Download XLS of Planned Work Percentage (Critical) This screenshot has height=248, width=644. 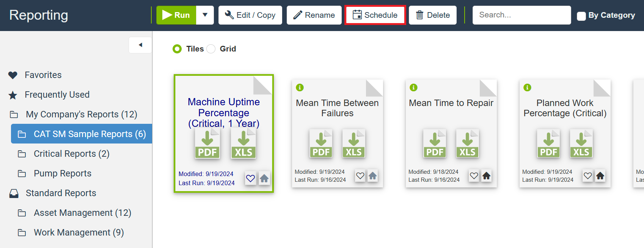point(581,143)
